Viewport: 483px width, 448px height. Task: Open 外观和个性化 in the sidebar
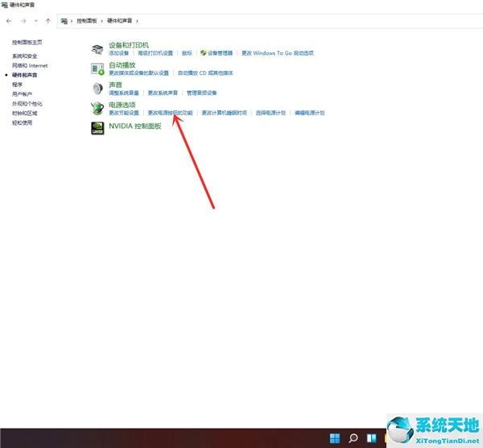(x=27, y=104)
